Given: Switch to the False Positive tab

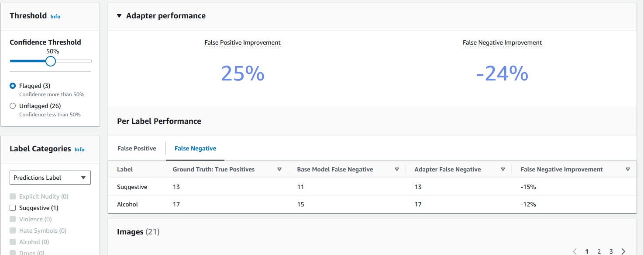Looking at the screenshot, I should pyautogui.click(x=137, y=148).
